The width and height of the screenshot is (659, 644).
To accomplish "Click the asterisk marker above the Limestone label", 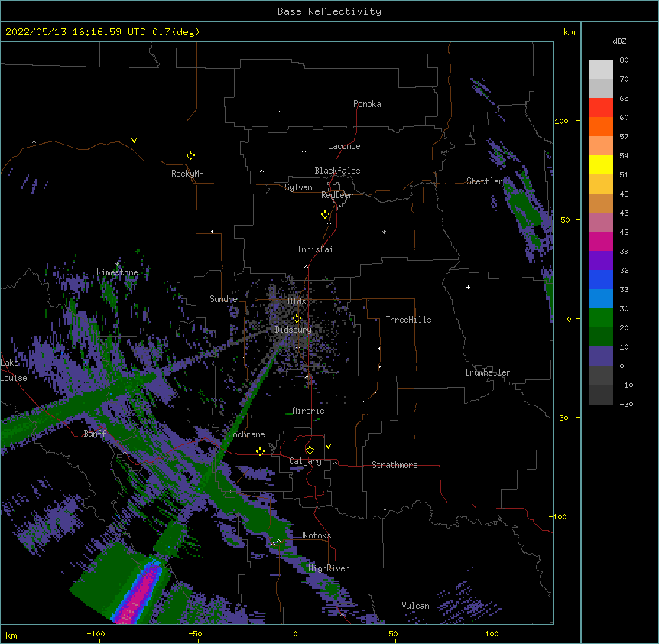I will pyautogui.click(x=117, y=264).
